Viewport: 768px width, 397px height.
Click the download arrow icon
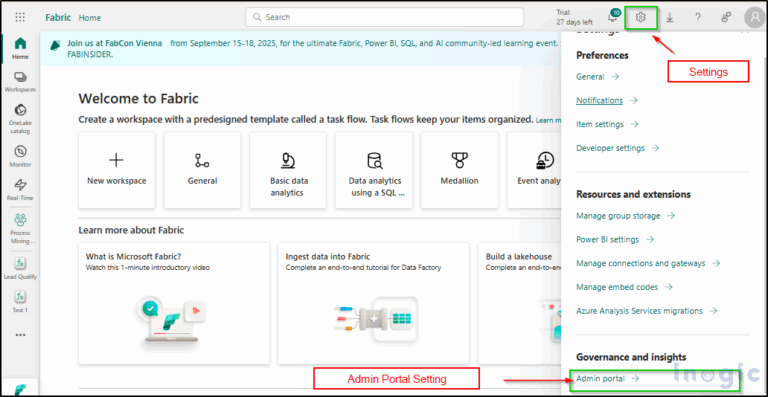(670, 17)
